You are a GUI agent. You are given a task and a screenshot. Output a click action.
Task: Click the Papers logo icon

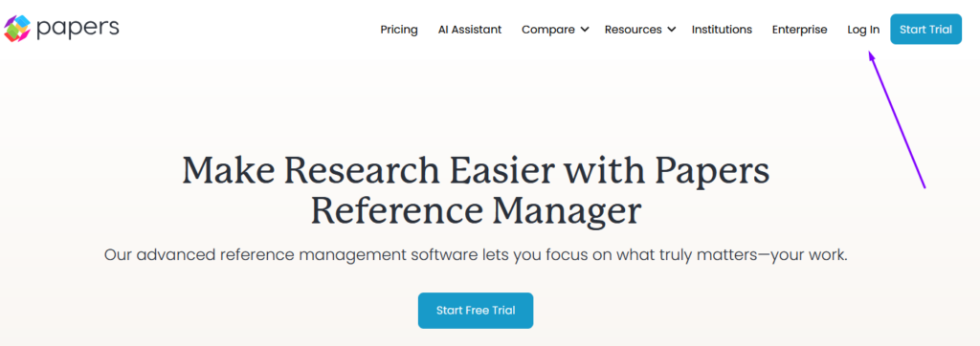coord(17,29)
